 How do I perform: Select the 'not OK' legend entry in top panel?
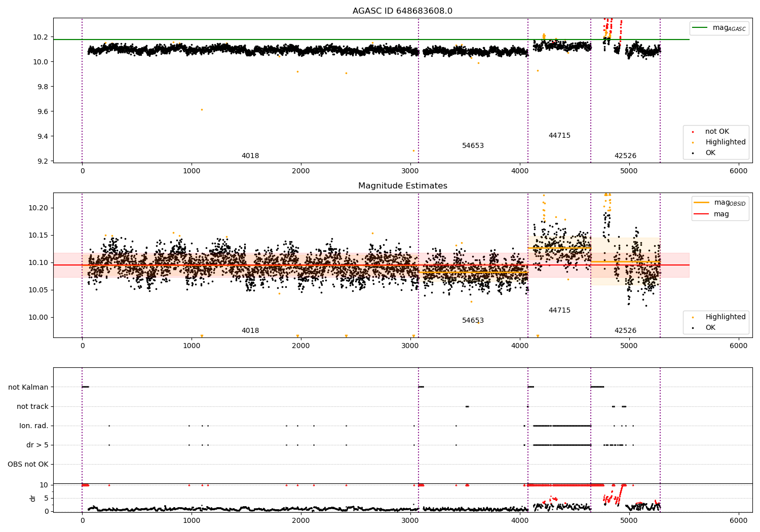pos(717,132)
